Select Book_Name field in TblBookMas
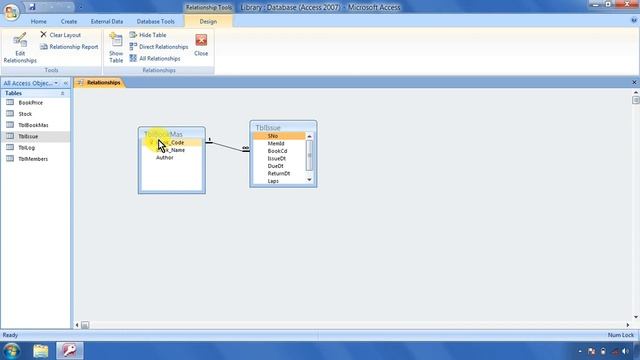The width and height of the screenshot is (640, 360). pyautogui.click(x=171, y=150)
